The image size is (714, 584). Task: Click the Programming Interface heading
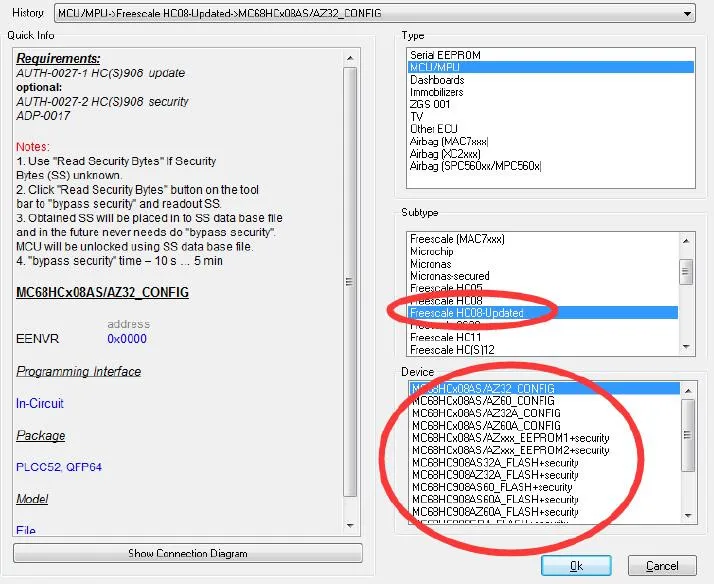[79, 371]
